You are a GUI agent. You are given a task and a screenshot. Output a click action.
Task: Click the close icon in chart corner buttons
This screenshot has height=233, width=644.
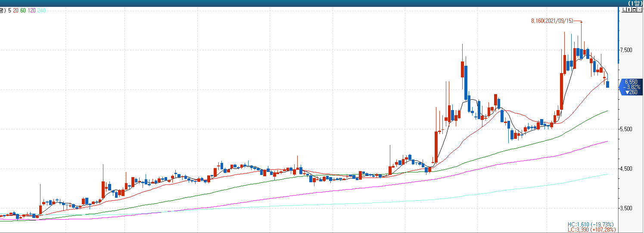click(640, 10)
